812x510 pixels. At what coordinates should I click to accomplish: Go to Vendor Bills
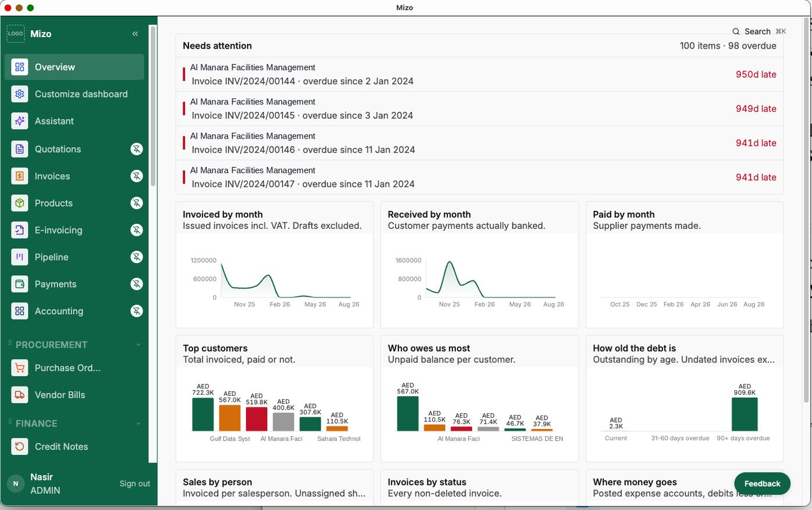click(x=74, y=395)
